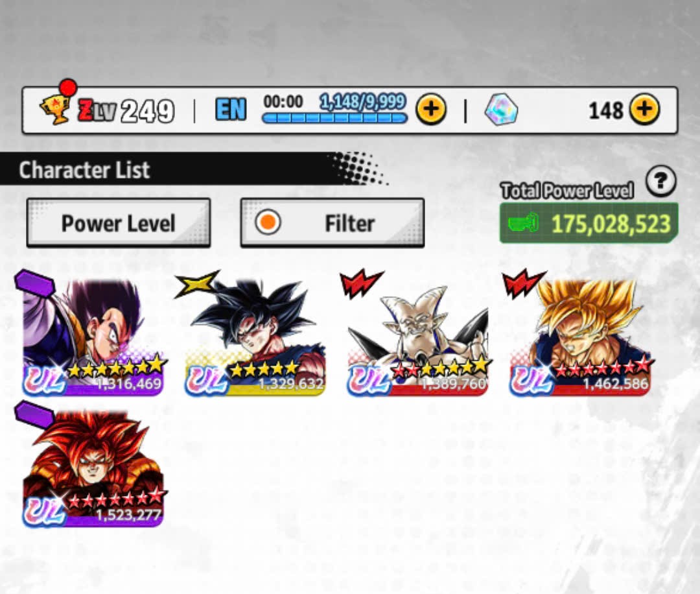
Task: Open the Power Level sort dropdown
Action: tap(119, 222)
